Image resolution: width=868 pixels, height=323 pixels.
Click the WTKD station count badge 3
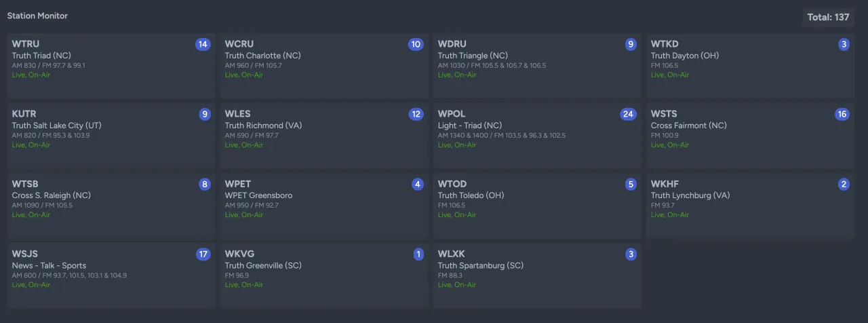[844, 44]
